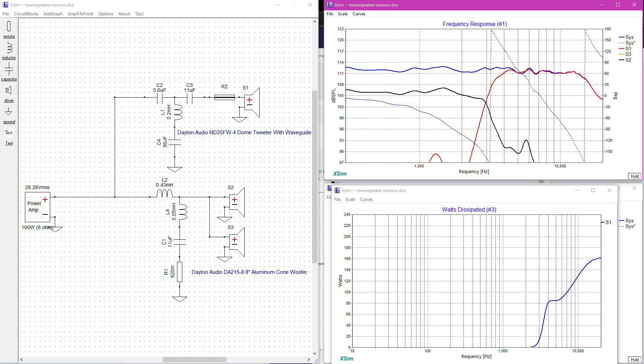Click capacitor C1 11uF symbol
The height and width of the screenshot is (364, 644).
coord(180,242)
